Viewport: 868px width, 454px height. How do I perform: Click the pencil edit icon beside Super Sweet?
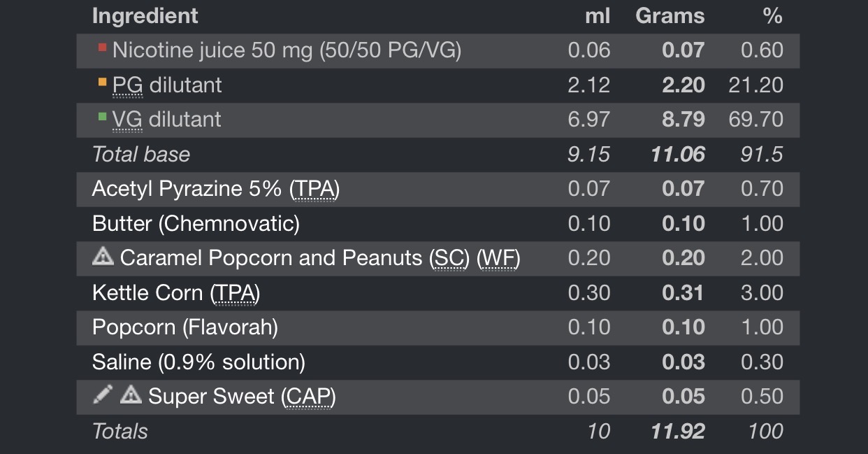[x=102, y=396]
